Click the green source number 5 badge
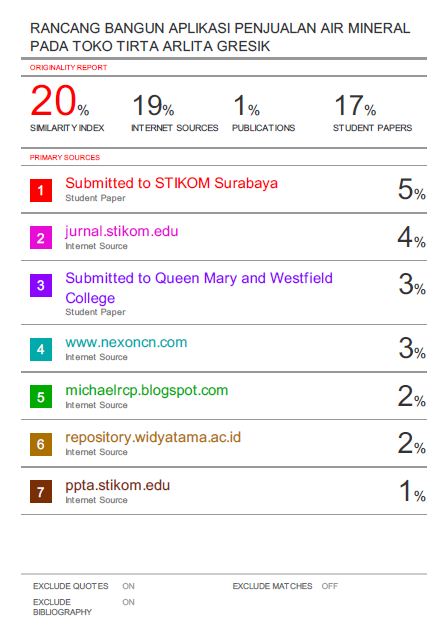 (x=41, y=397)
